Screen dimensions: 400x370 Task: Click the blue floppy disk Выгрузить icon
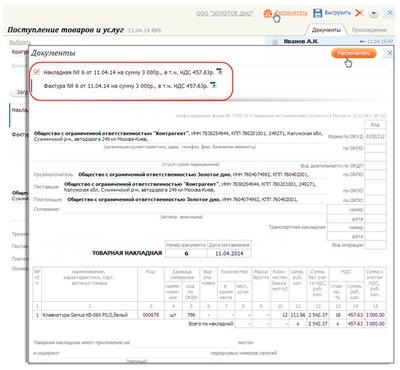tap(318, 13)
